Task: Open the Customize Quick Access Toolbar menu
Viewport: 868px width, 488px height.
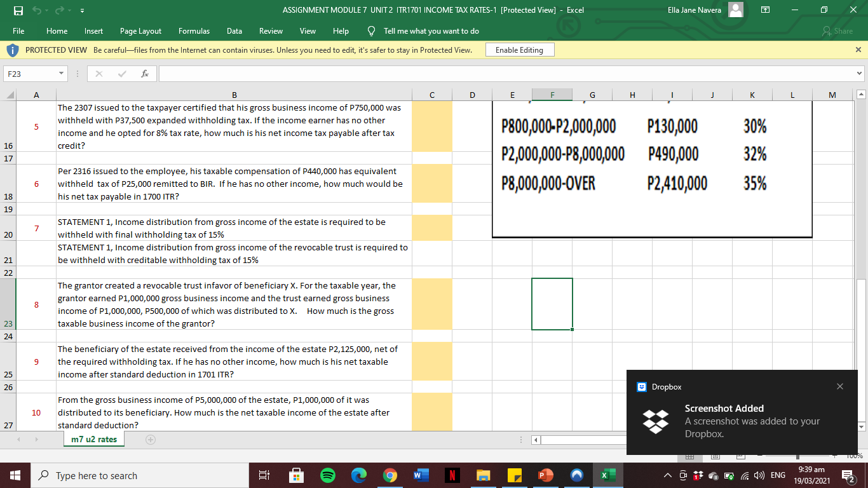Action: coord(81,11)
